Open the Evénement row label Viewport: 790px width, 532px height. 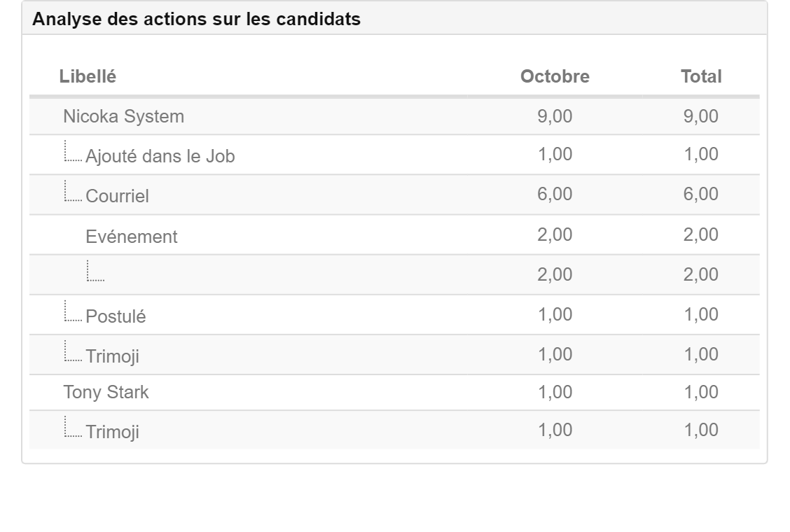(131, 237)
